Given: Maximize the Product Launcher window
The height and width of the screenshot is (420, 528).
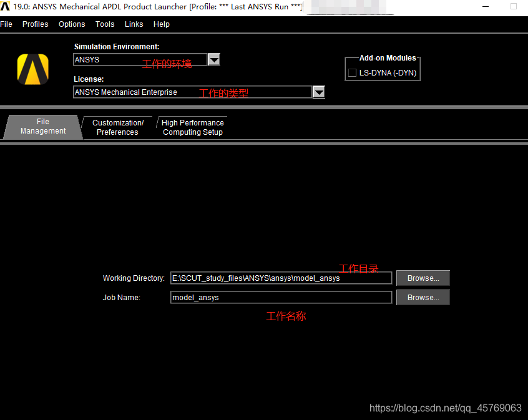Looking at the screenshot, I should pyautogui.click(x=514, y=6).
